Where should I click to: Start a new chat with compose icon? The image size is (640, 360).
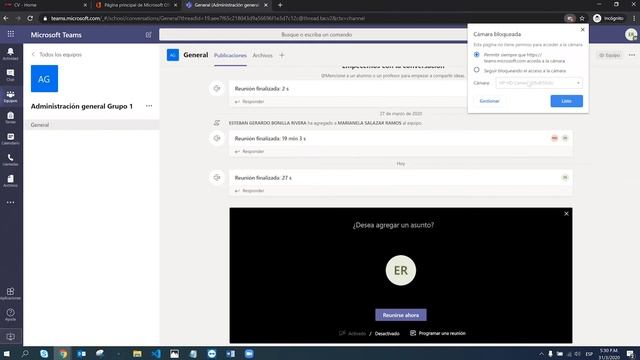coord(149,35)
